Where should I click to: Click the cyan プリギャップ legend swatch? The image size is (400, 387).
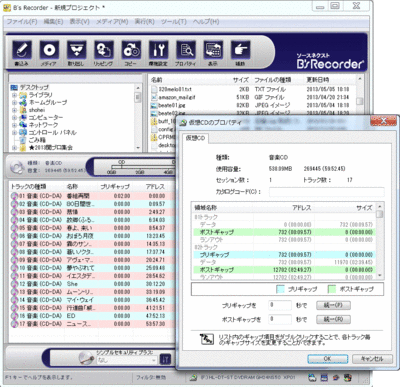tap(281, 289)
